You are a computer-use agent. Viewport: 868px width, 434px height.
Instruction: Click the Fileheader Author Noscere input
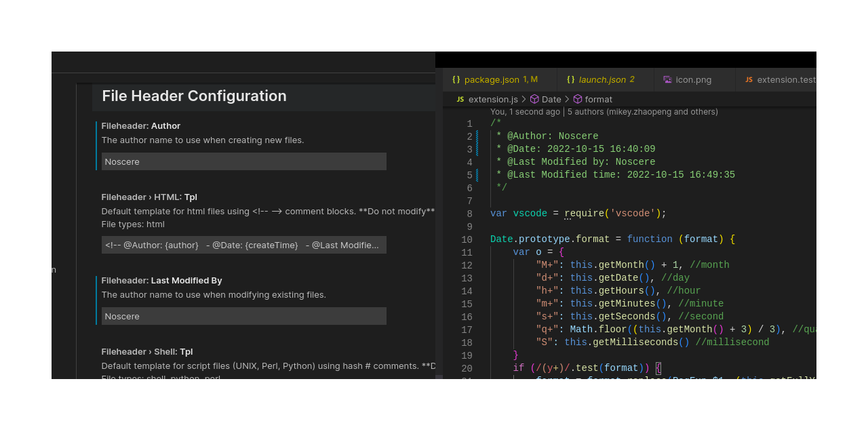pos(243,161)
